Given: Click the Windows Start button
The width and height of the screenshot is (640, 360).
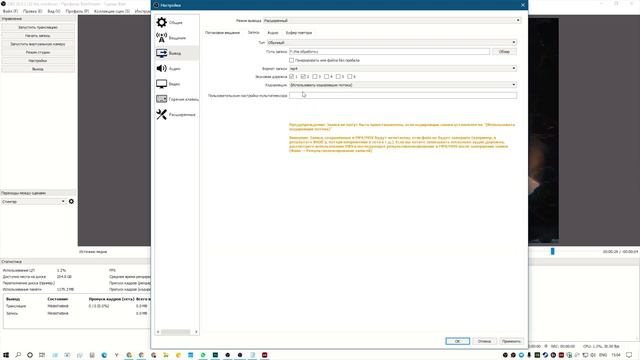Looking at the screenshot, I should (6, 355).
